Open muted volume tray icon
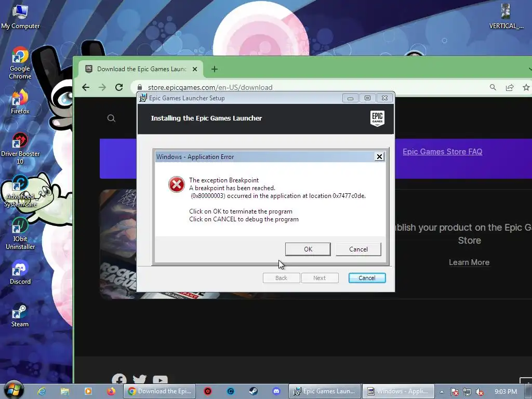 tap(480, 392)
